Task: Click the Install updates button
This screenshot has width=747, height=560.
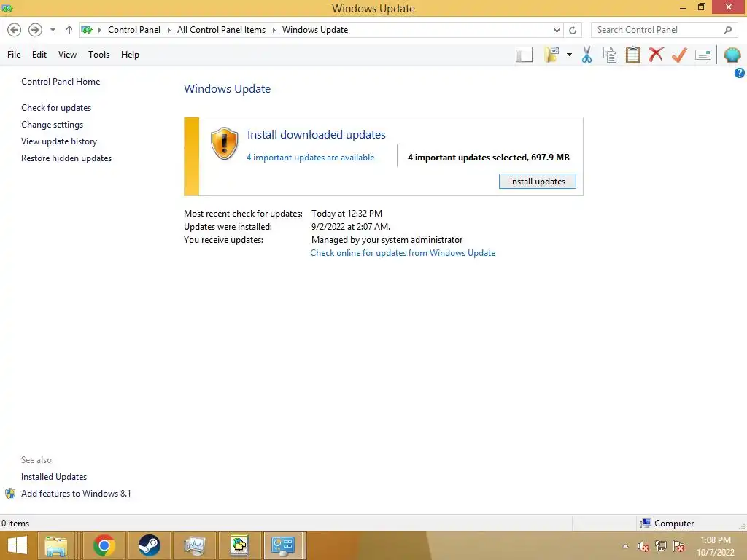Action: pos(538,182)
